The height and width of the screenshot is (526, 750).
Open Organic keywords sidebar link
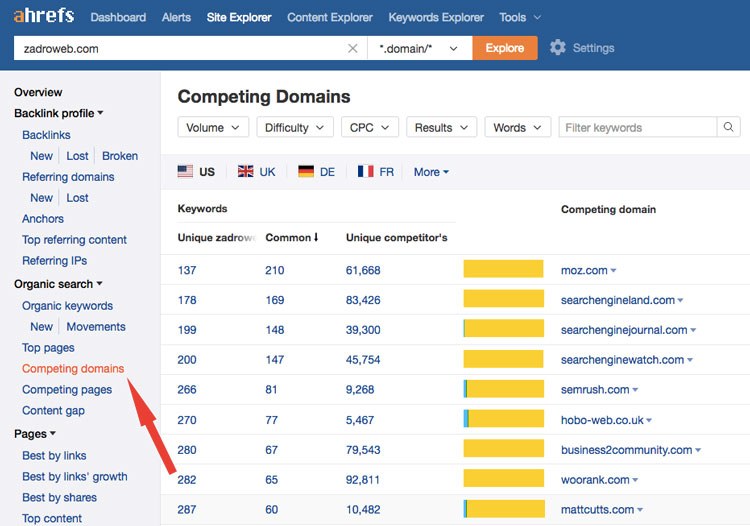(x=67, y=306)
